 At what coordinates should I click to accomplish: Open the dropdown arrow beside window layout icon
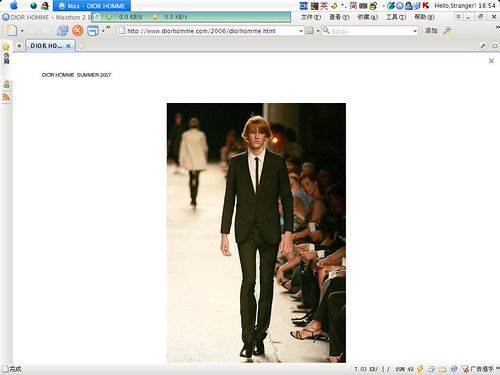click(x=103, y=31)
